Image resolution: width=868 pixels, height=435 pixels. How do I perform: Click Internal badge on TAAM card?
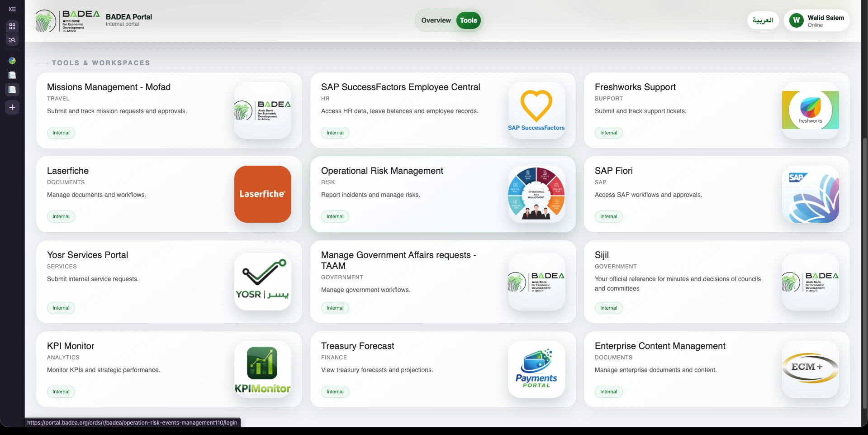[335, 308]
